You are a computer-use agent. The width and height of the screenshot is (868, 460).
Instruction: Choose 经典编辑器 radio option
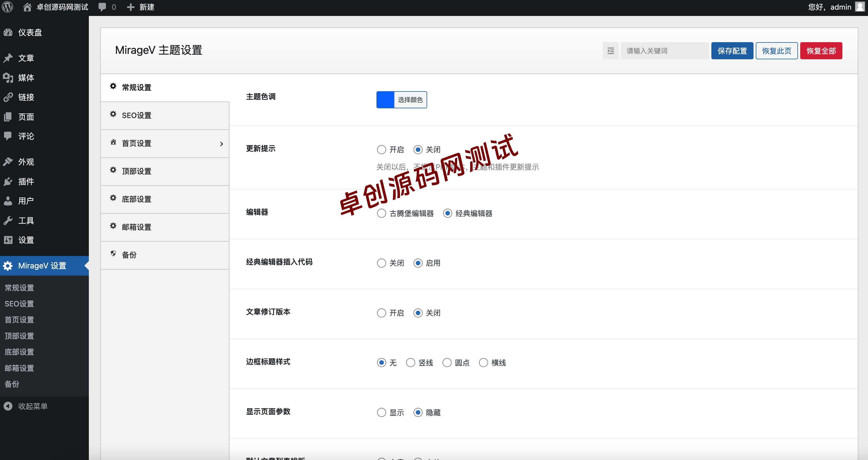pyautogui.click(x=447, y=213)
